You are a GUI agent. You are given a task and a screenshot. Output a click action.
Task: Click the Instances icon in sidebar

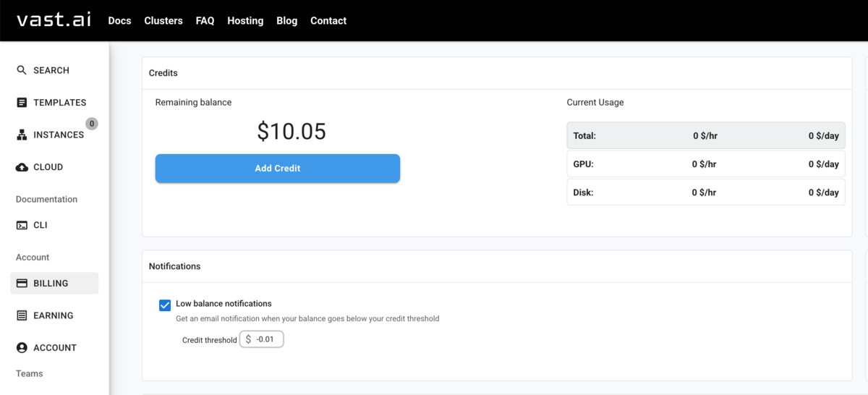[x=22, y=135]
